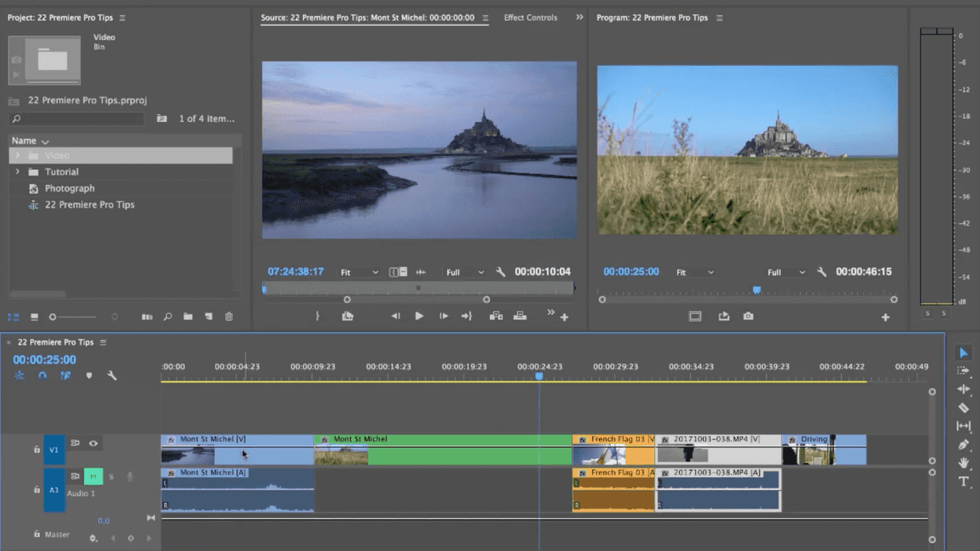Image resolution: width=980 pixels, height=551 pixels.
Task: Open Source monitor wrench settings
Action: click(x=501, y=272)
